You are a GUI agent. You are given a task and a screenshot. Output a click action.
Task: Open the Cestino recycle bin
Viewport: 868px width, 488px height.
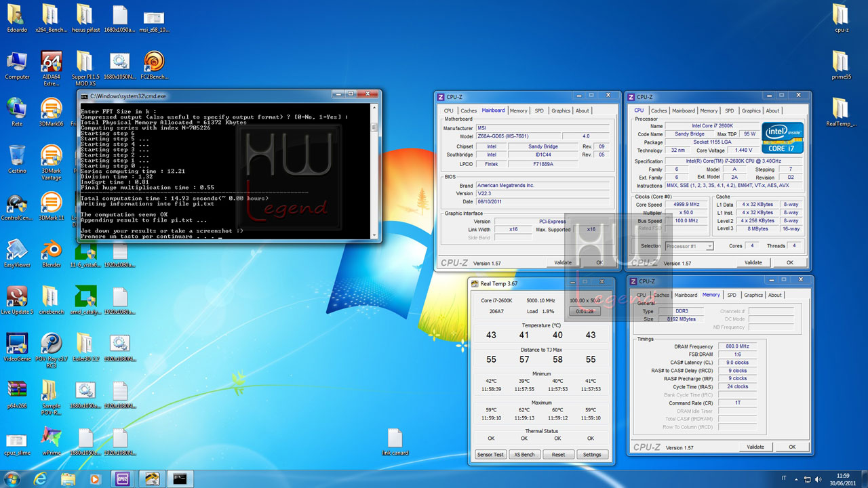[17, 159]
